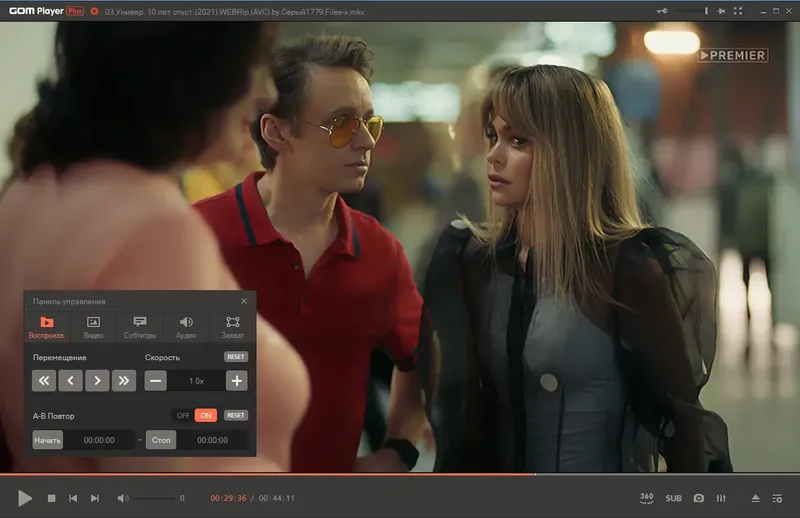
Task: Open subtitle settings with SUB button
Action: (x=673, y=498)
